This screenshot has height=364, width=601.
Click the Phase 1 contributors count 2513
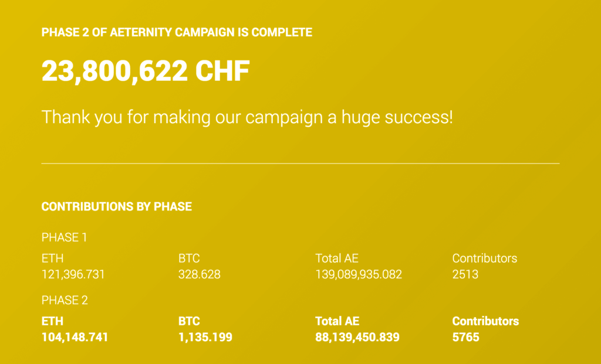click(x=465, y=274)
